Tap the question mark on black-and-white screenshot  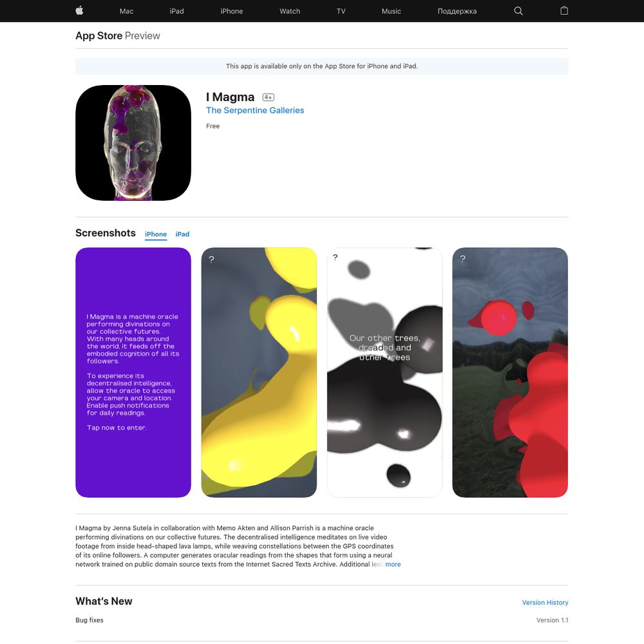335,258
